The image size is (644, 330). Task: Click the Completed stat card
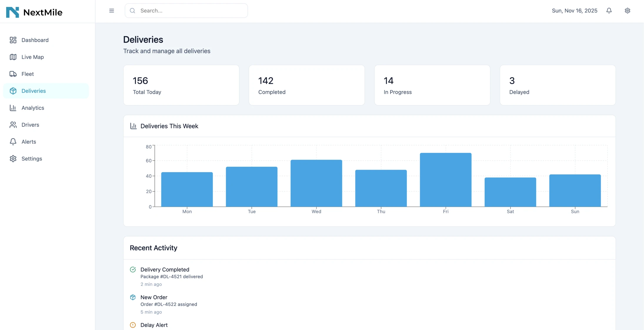(x=306, y=85)
